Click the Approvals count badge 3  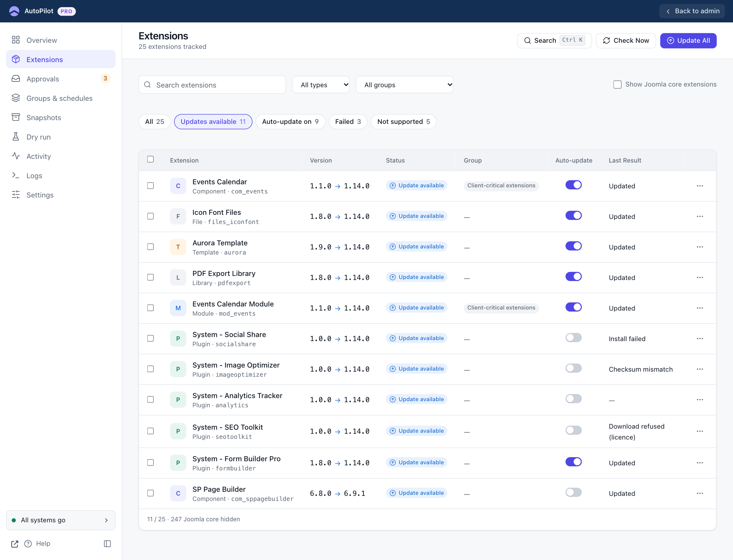pyautogui.click(x=105, y=78)
